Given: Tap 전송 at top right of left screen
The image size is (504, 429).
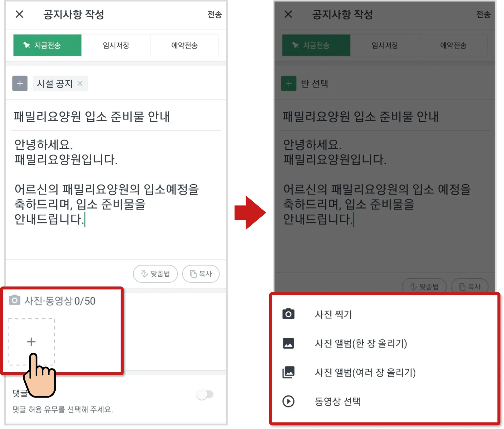Looking at the screenshot, I should point(215,15).
